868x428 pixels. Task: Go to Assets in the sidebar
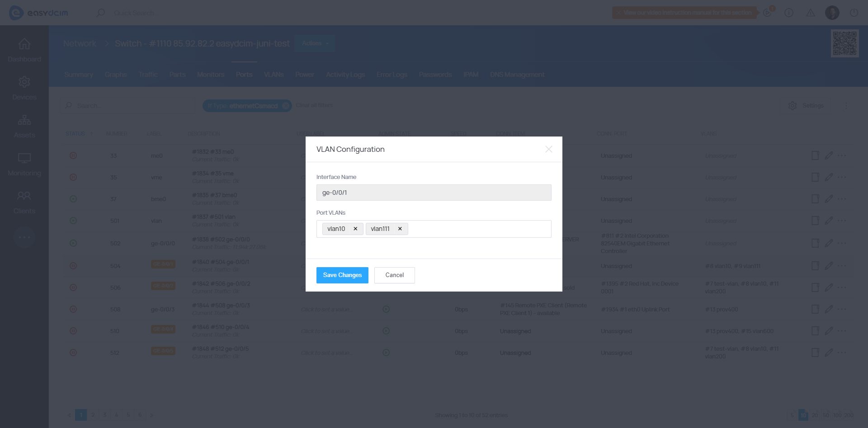[x=24, y=126]
